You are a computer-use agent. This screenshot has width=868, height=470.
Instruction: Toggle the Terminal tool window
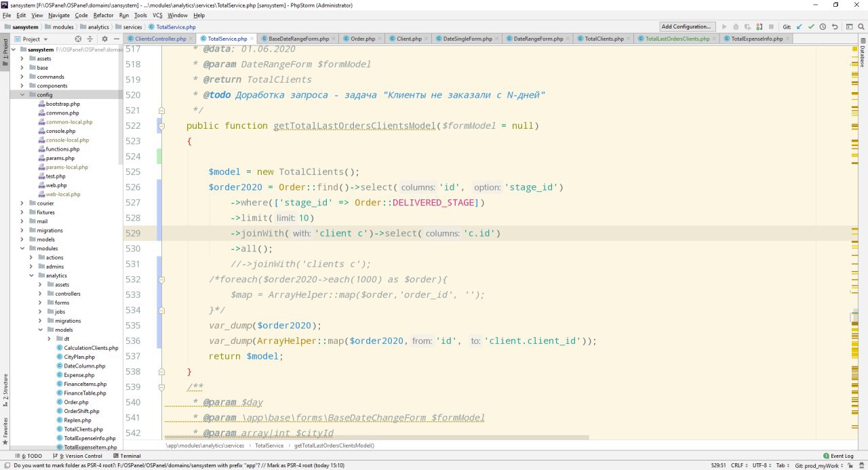(126, 456)
